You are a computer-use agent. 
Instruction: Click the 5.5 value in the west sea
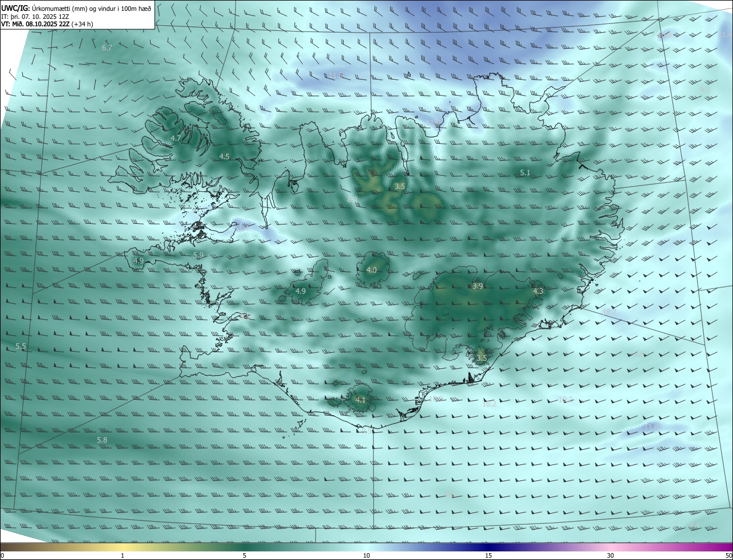point(21,346)
